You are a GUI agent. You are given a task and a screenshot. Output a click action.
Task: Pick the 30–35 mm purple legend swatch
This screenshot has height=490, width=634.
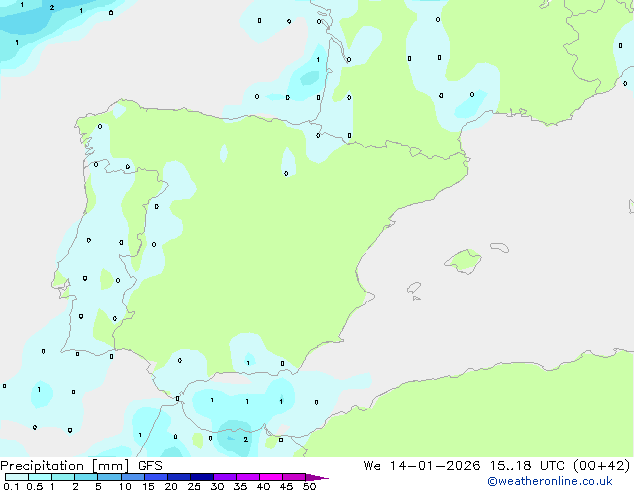tap(224, 477)
